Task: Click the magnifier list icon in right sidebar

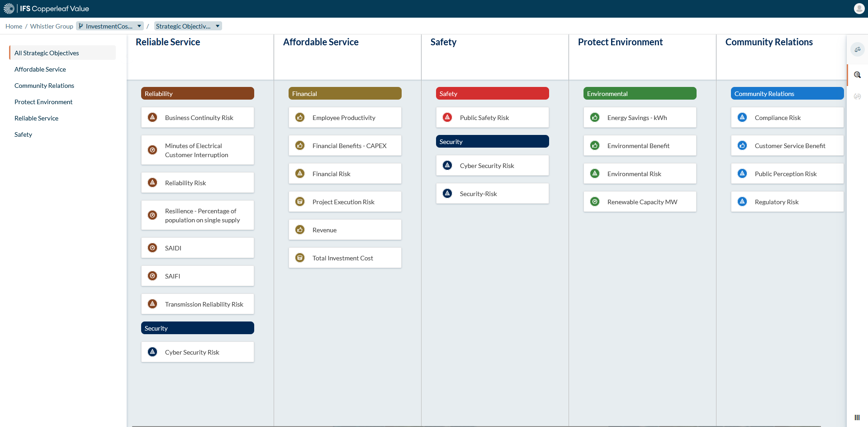Action: coord(857,75)
